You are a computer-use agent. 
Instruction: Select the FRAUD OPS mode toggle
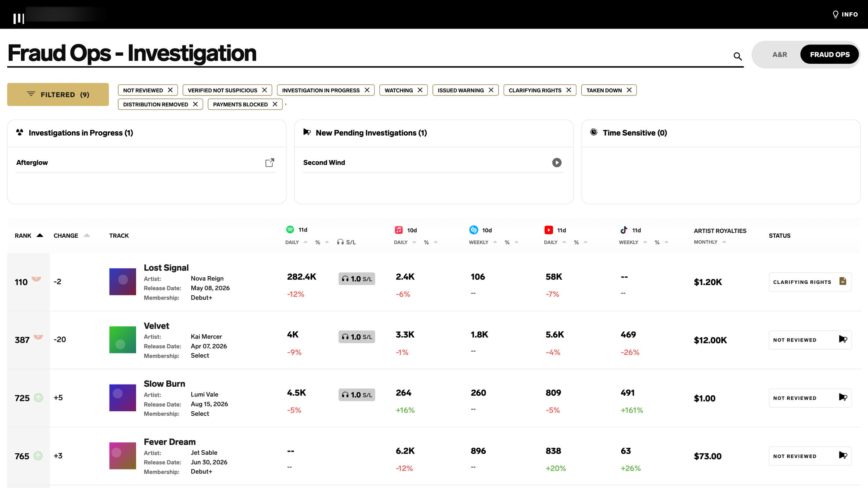tap(830, 55)
